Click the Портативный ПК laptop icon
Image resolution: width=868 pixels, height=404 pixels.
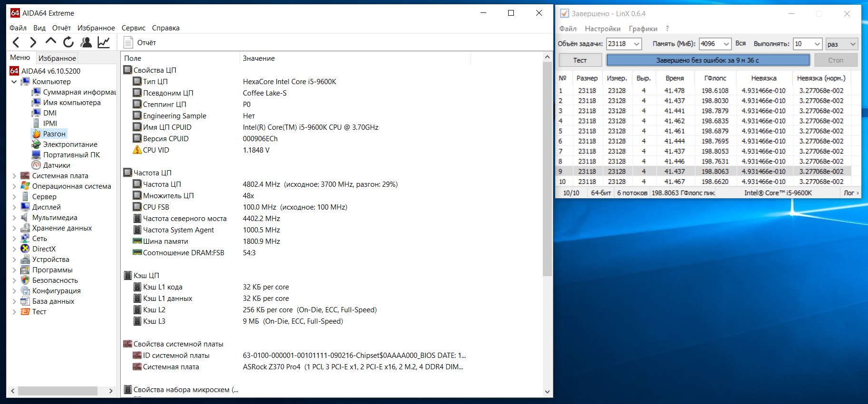click(x=36, y=155)
